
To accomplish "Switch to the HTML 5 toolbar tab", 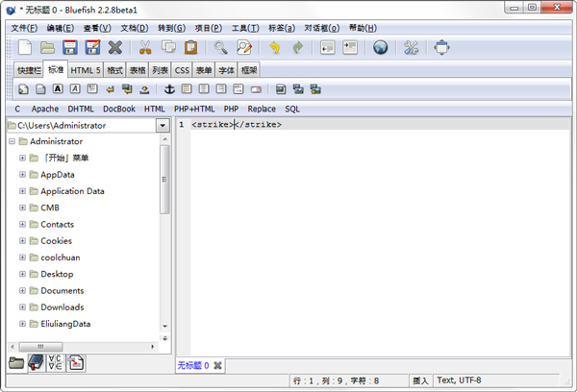I will click(86, 70).
